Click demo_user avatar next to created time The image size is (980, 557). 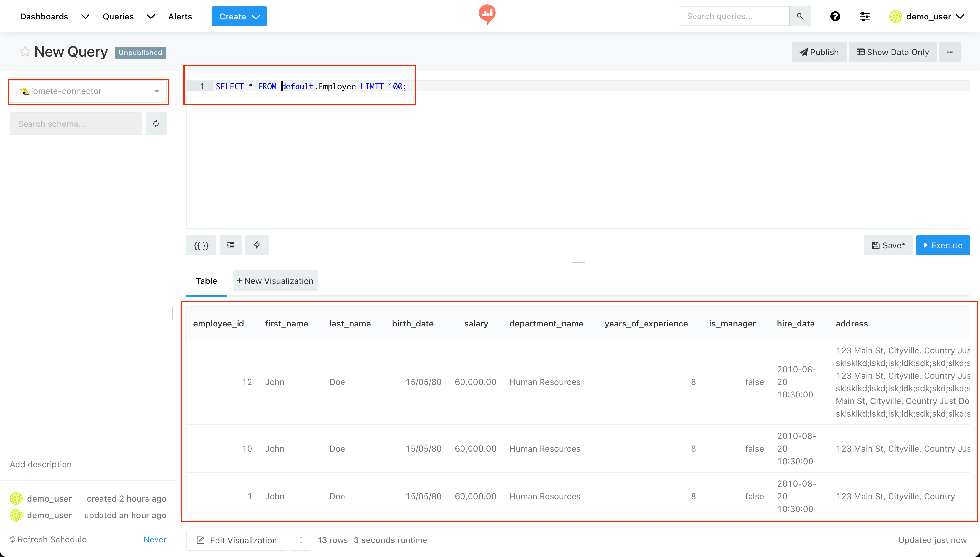pos(16,498)
